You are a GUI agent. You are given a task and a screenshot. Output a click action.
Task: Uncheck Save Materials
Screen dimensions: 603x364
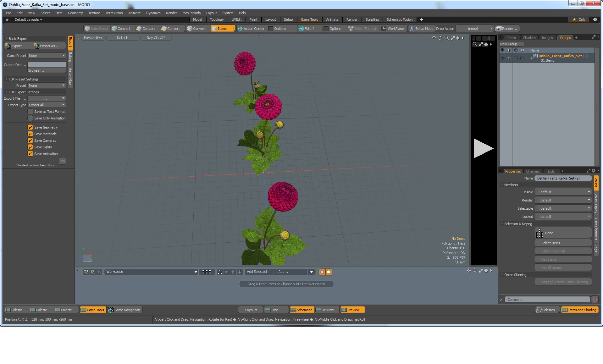(30, 134)
